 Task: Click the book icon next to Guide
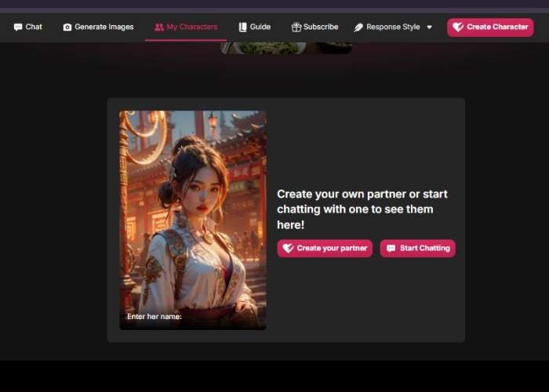(243, 27)
